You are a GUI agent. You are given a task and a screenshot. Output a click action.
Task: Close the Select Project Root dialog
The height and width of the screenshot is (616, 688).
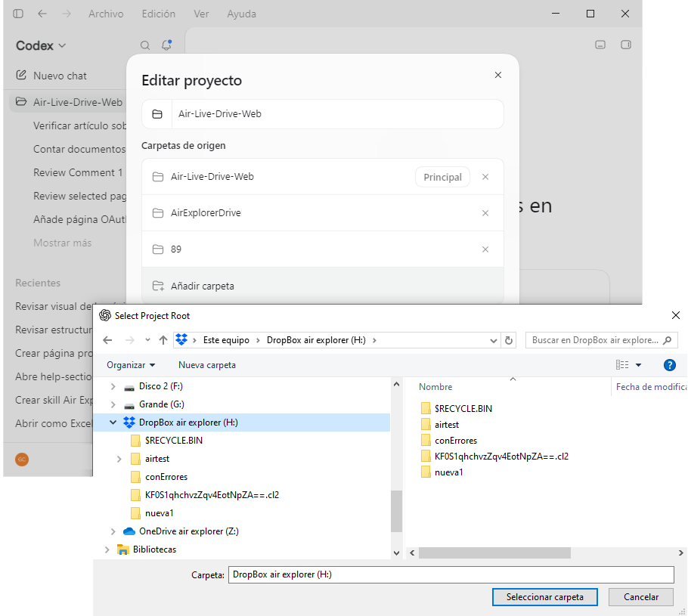676,315
